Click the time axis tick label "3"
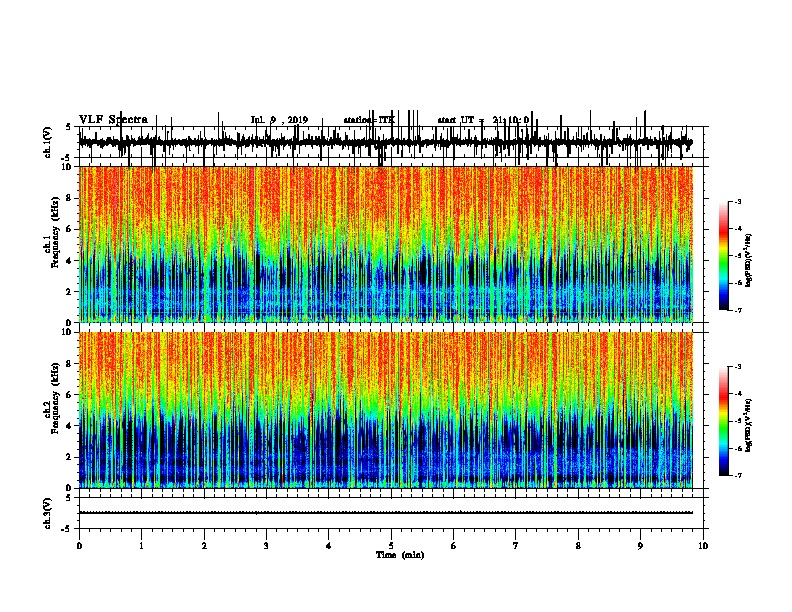The image size is (792, 612). pos(266,546)
